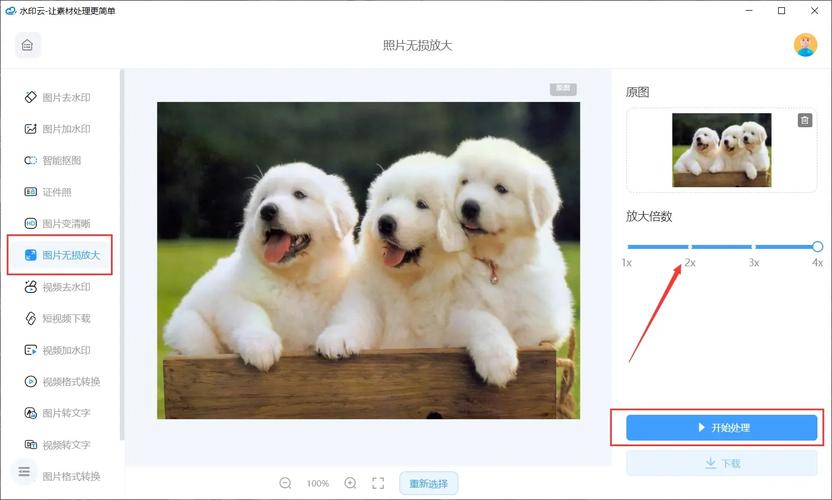Image resolution: width=832 pixels, height=500 pixels.
Task: Click the 开始处理 button
Action: click(722, 428)
